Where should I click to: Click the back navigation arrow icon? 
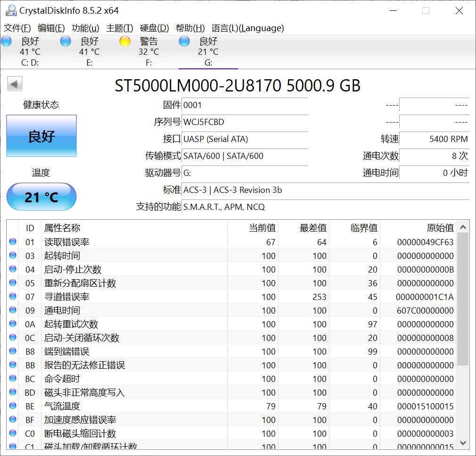point(14,83)
